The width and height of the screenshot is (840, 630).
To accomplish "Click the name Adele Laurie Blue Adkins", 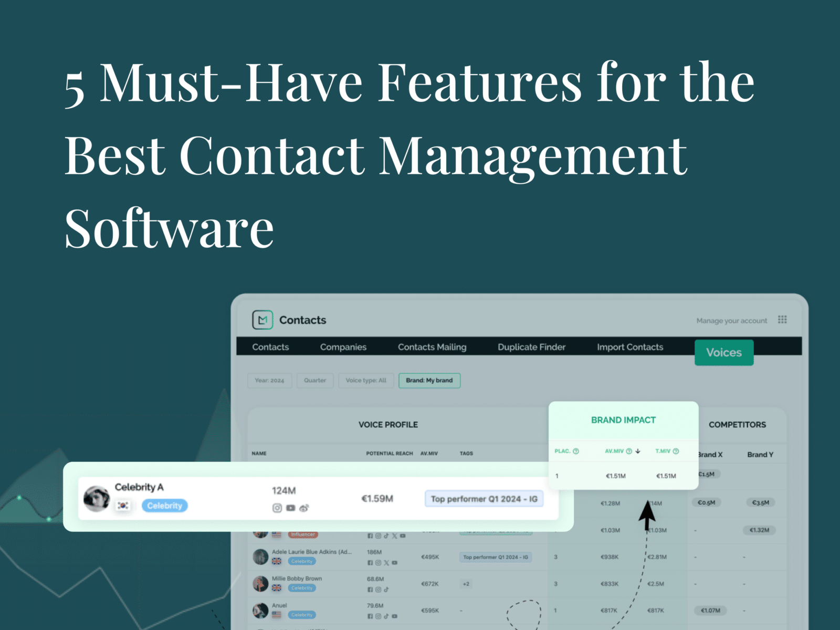I will click(312, 552).
